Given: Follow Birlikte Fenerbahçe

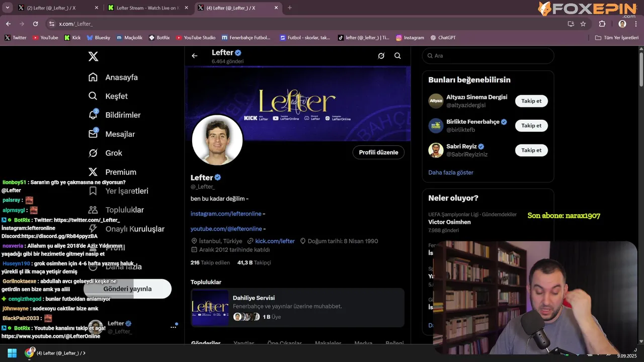Looking at the screenshot, I should point(531,126).
